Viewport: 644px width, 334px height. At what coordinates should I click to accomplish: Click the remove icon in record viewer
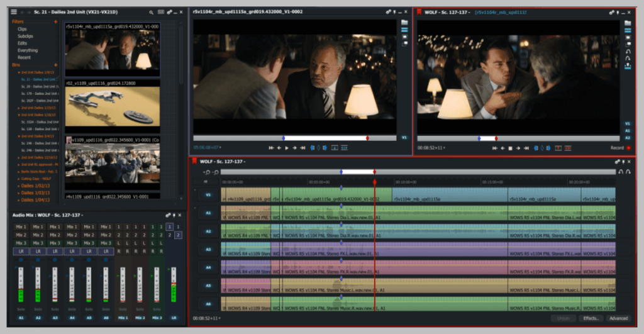tap(558, 148)
